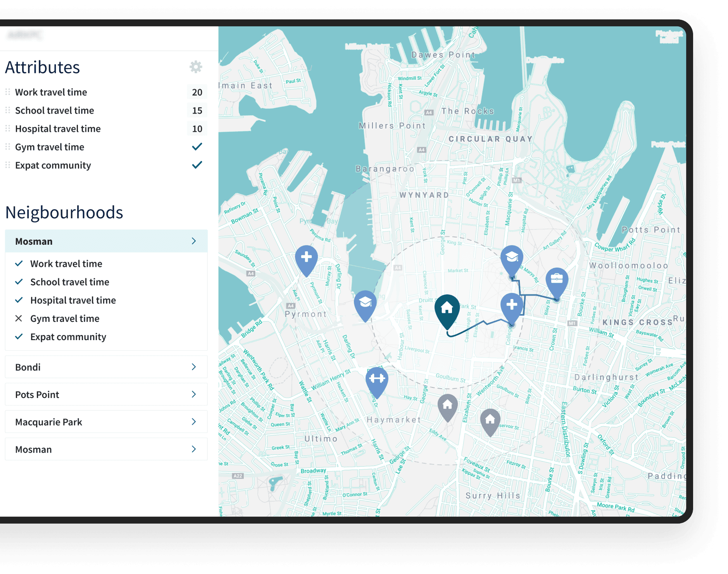728x574 pixels.
Task: Click the Wynyard map label
Action: tap(424, 195)
